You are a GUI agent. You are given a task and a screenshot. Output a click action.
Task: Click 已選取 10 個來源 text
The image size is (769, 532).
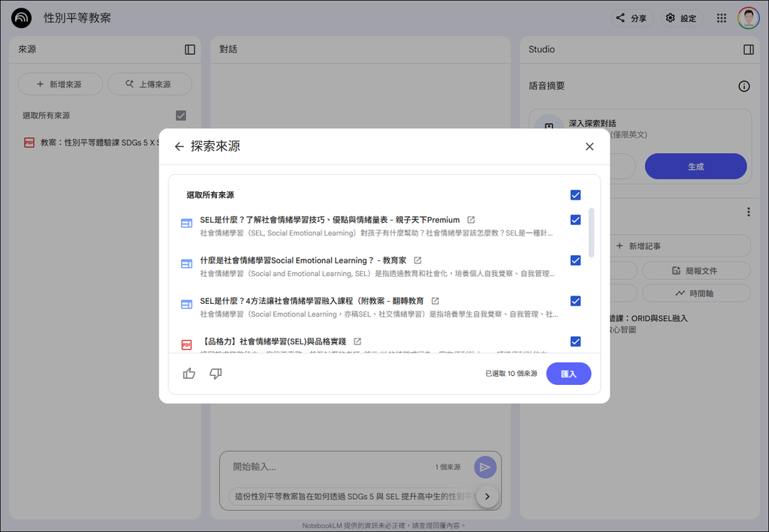tap(511, 374)
